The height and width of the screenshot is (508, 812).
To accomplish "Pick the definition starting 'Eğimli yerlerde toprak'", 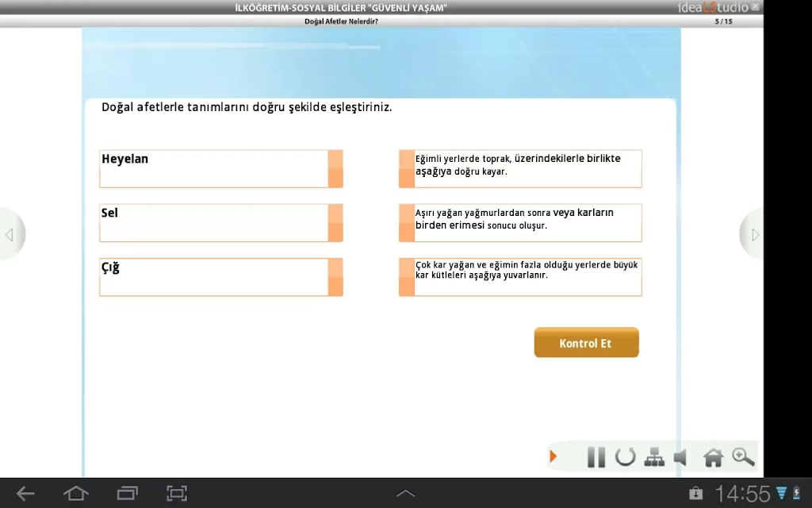I will pos(520,169).
